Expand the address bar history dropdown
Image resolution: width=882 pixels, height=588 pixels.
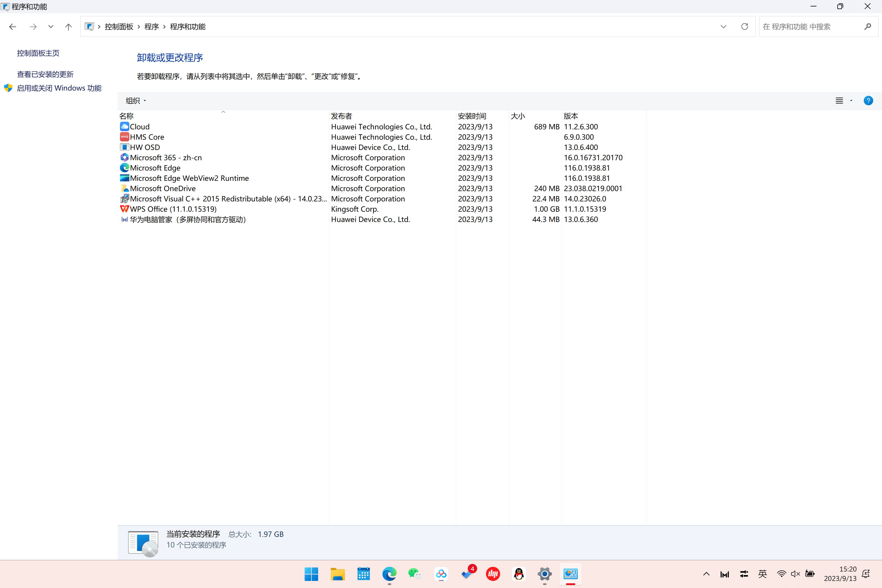pyautogui.click(x=723, y=27)
